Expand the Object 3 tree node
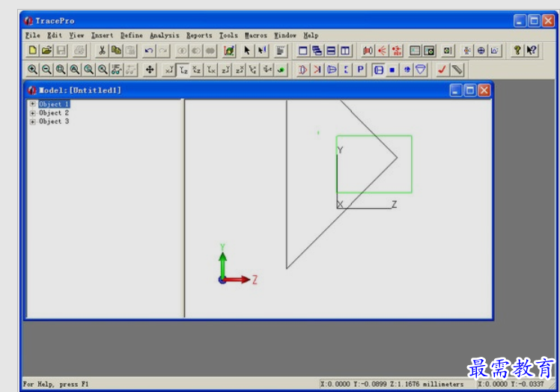The width and height of the screenshot is (560, 392). (x=32, y=122)
